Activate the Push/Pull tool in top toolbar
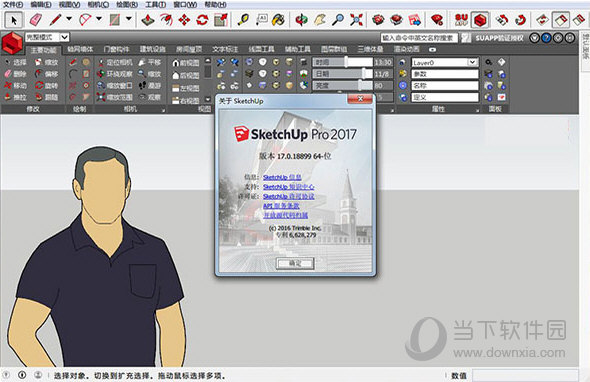The image size is (590, 382). point(148,20)
